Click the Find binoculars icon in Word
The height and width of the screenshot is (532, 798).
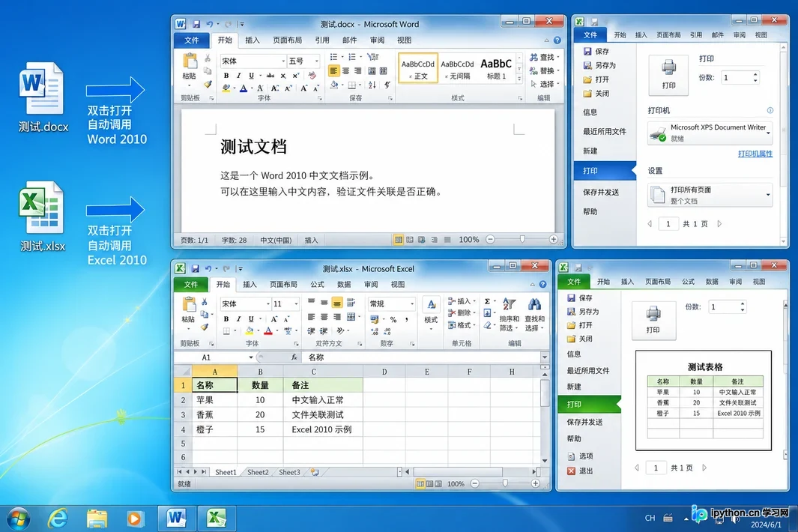click(x=533, y=57)
